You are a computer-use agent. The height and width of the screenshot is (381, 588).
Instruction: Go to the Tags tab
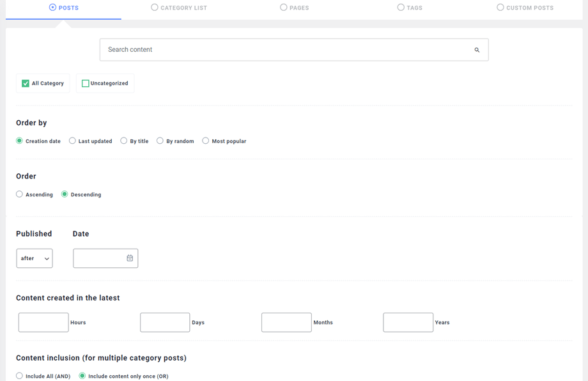pyautogui.click(x=410, y=8)
